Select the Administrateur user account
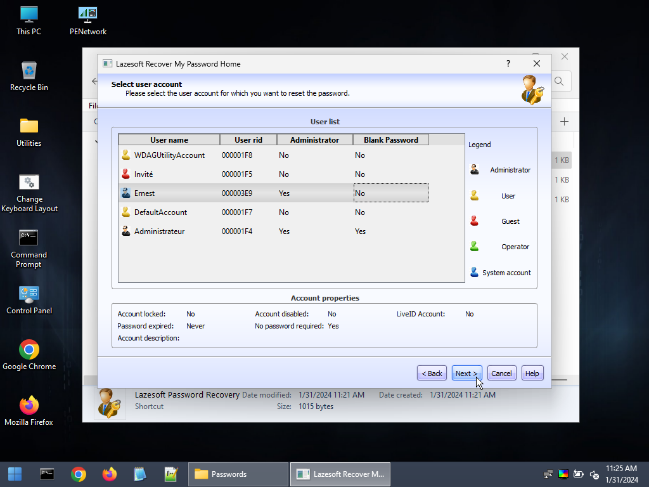The height and width of the screenshot is (487, 649). click(x=274, y=231)
